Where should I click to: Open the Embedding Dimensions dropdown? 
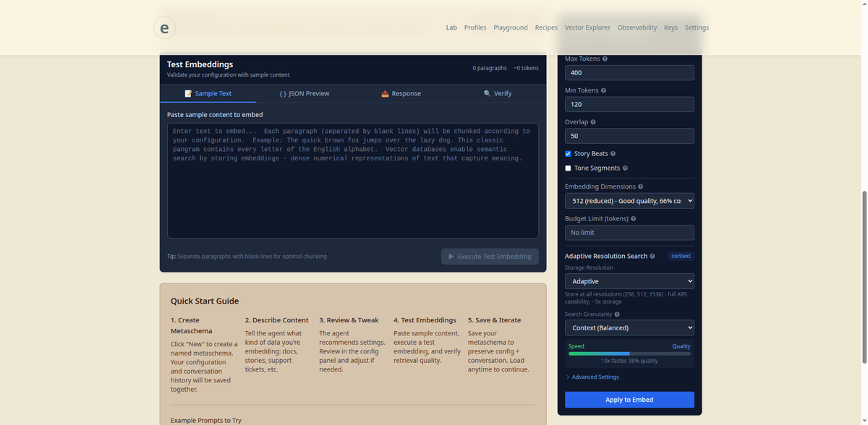629,200
